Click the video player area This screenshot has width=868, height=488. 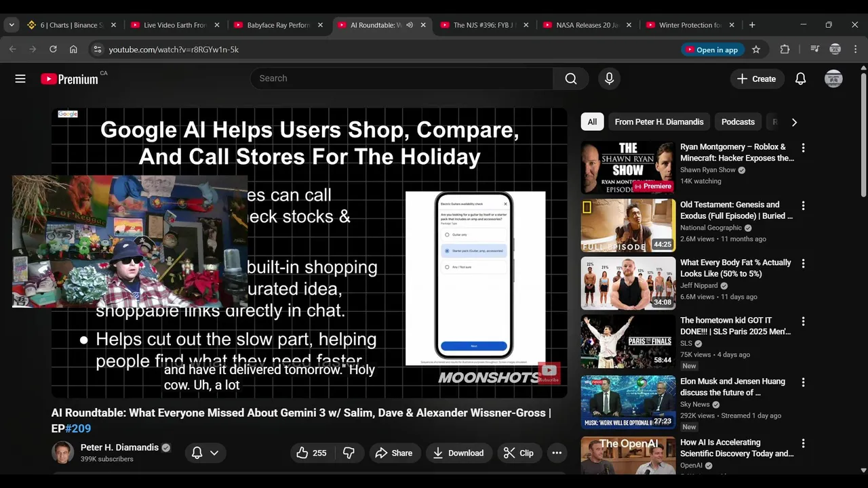point(309,253)
